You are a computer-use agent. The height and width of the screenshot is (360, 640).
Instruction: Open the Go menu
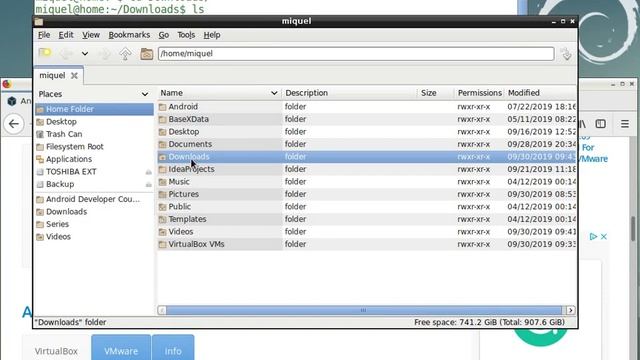164,35
